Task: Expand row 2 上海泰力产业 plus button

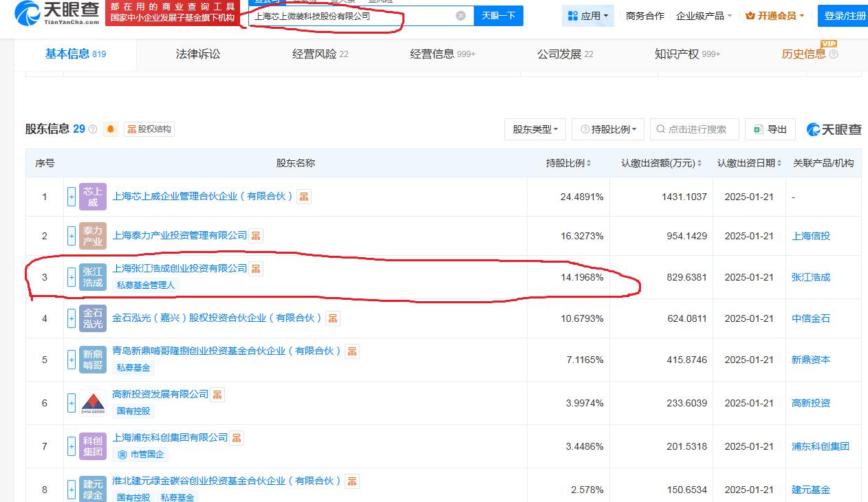Action: pyautogui.click(x=72, y=236)
